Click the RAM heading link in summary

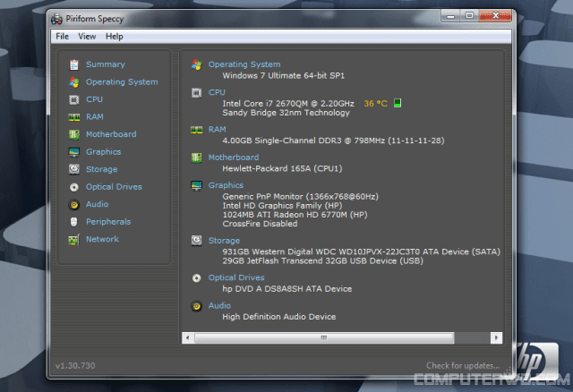pyautogui.click(x=217, y=130)
